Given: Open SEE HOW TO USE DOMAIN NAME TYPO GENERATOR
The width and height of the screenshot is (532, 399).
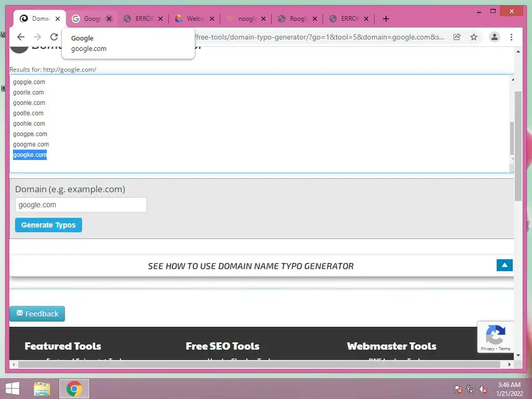Looking at the screenshot, I should tap(250, 266).
